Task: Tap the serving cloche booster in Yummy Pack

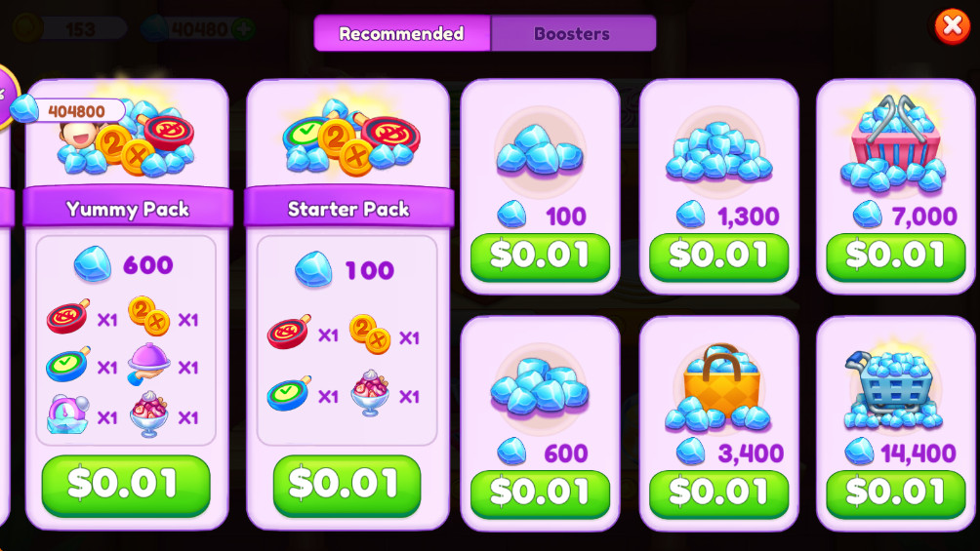Action: point(148,364)
